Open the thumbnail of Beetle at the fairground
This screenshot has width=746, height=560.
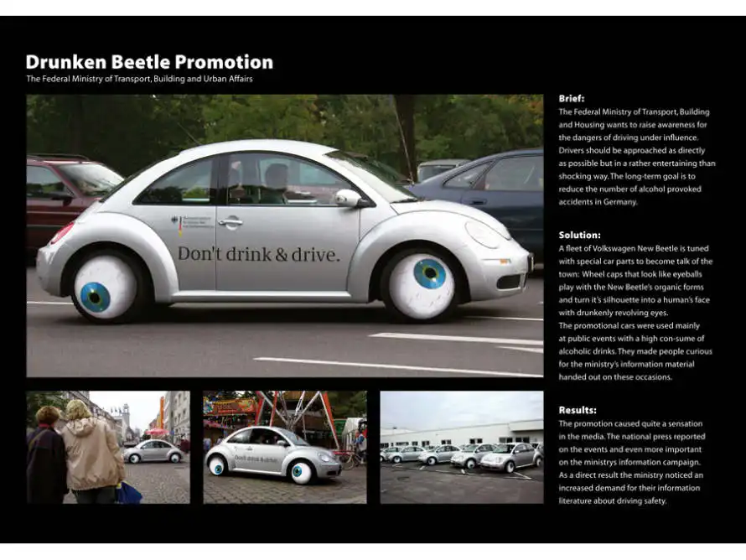click(284, 447)
